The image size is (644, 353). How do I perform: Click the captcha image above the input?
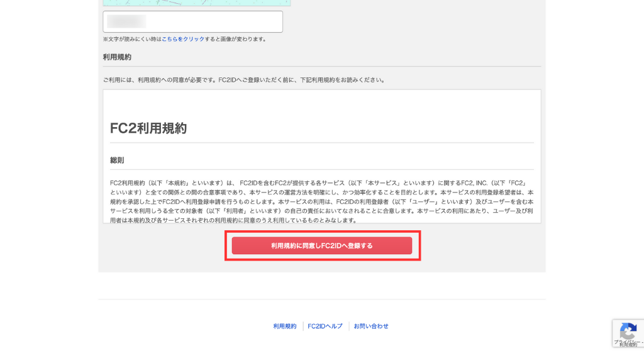pos(197,3)
